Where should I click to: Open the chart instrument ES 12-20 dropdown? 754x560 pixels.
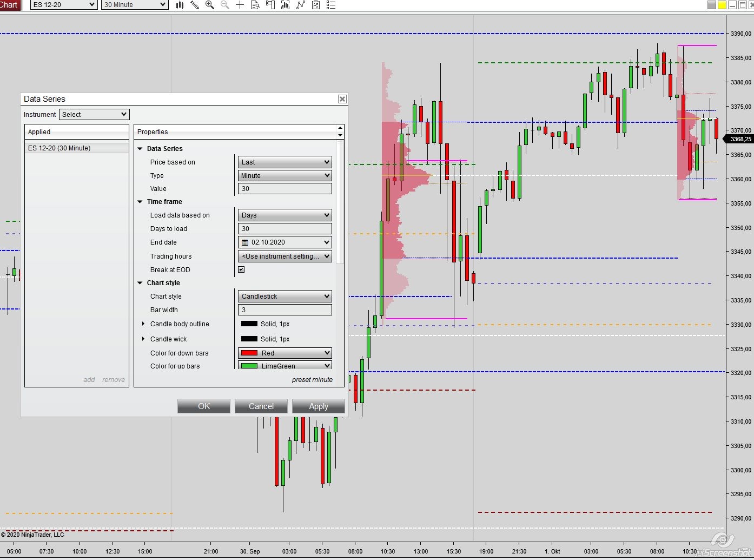(63, 5)
